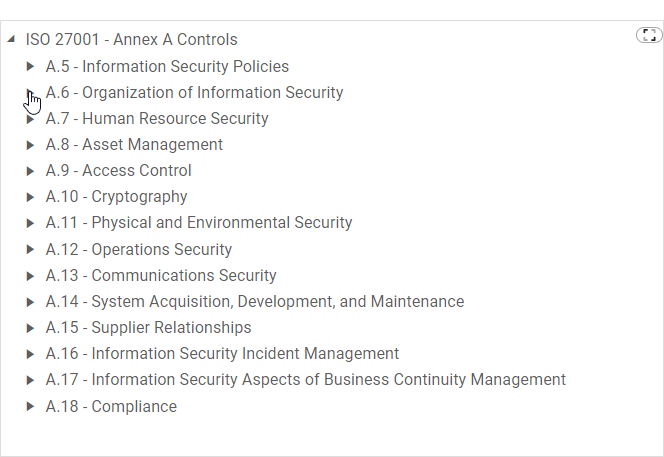Image resolution: width=664 pixels, height=457 pixels.
Task: Click the A.9 - Access Control label
Action: tap(118, 171)
